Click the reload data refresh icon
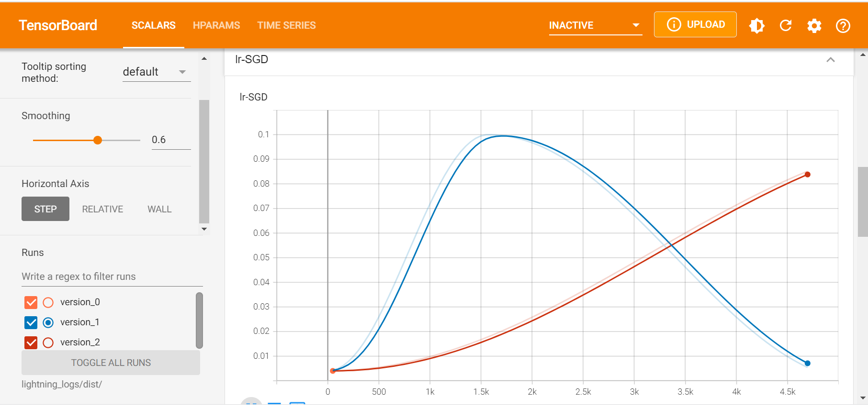This screenshot has width=868, height=409. click(x=785, y=25)
